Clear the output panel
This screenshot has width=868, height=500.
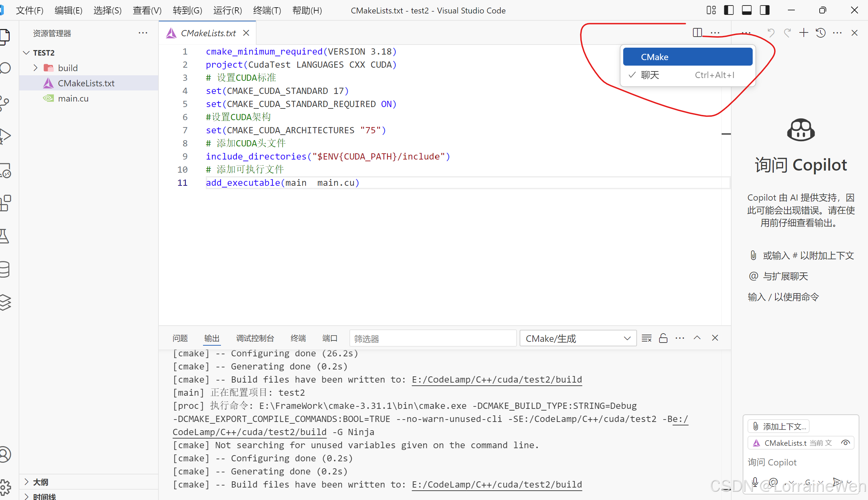click(x=646, y=338)
